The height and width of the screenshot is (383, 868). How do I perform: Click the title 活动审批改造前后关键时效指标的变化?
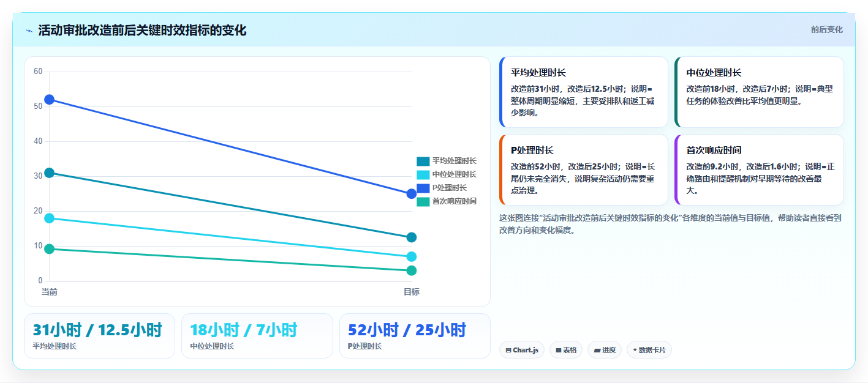click(x=142, y=31)
